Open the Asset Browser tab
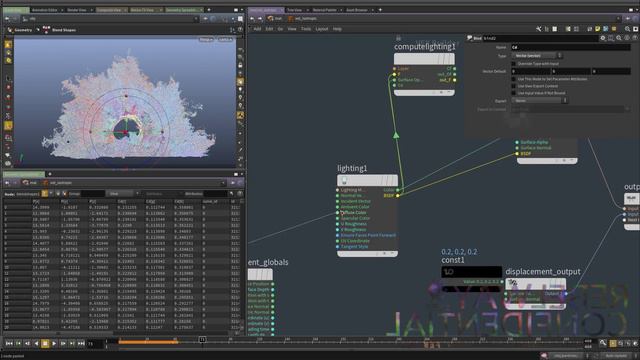640x360 pixels. tap(357, 10)
